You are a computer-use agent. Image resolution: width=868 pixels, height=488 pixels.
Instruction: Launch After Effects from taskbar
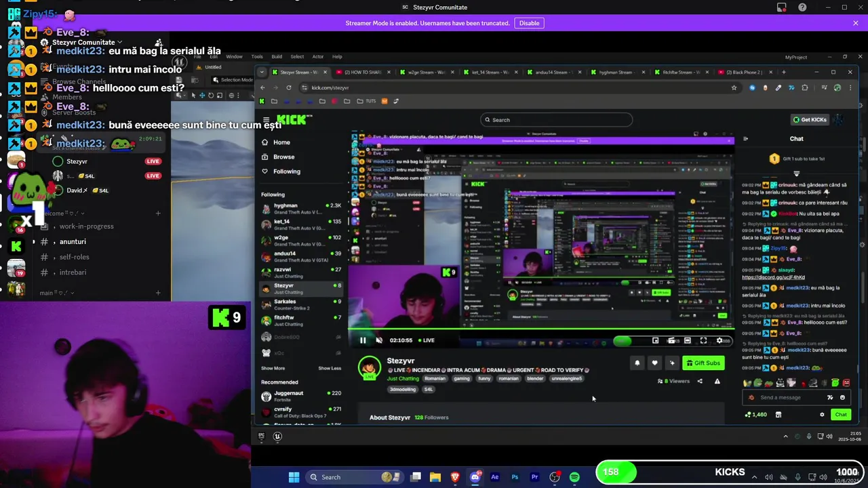[x=495, y=477]
